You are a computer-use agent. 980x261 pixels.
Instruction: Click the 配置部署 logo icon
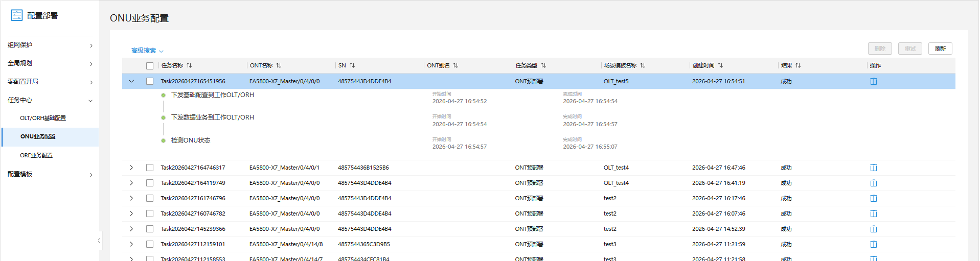(17, 15)
